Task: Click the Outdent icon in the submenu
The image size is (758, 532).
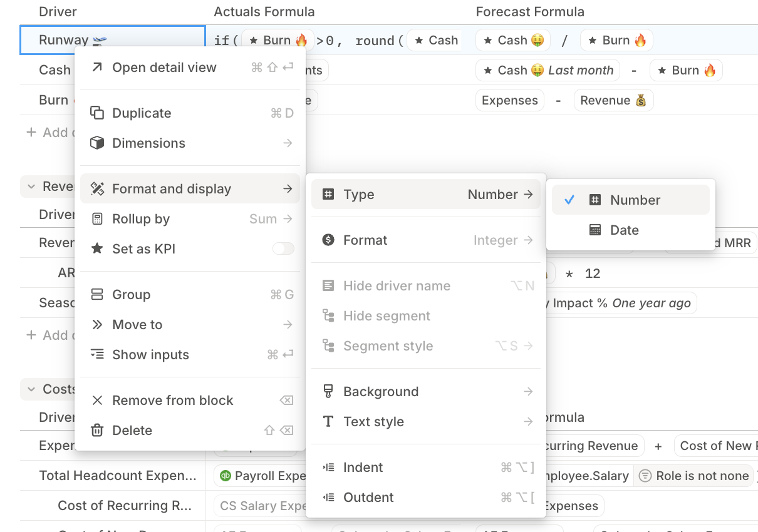Action: tap(328, 498)
